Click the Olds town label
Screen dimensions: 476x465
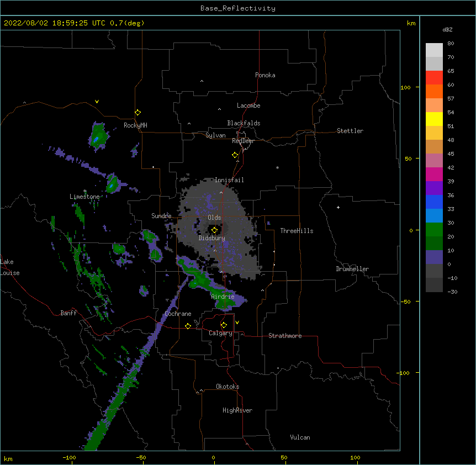click(x=214, y=218)
